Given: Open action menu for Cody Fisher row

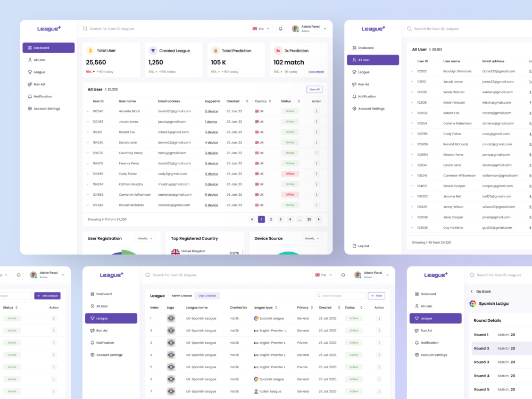Looking at the screenshot, I should pos(317,174).
